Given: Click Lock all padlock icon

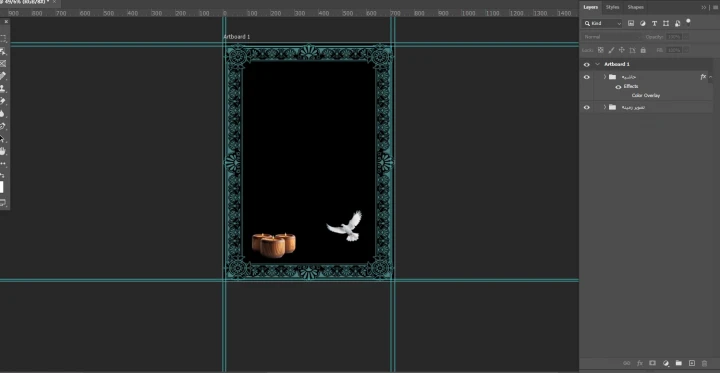Looking at the screenshot, I should tap(643, 50).
